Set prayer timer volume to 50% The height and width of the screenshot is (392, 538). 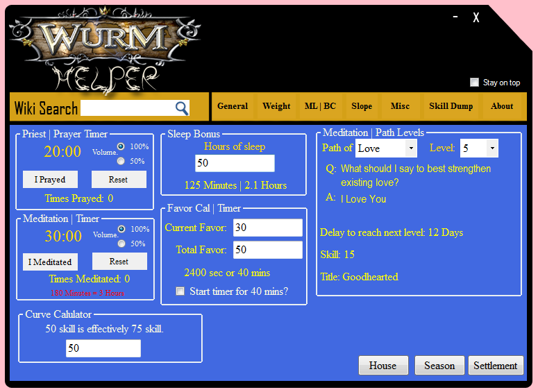click(x=121, y=161)
